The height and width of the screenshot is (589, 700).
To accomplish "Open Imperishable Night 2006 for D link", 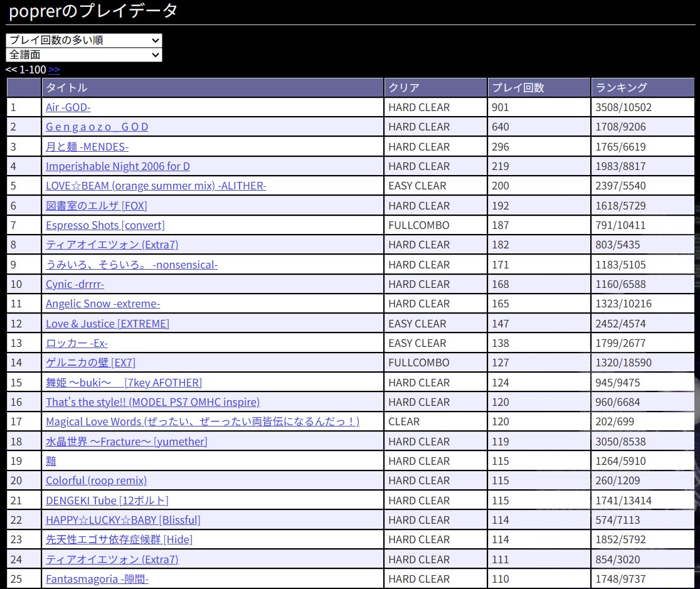I will coord(118,166).
